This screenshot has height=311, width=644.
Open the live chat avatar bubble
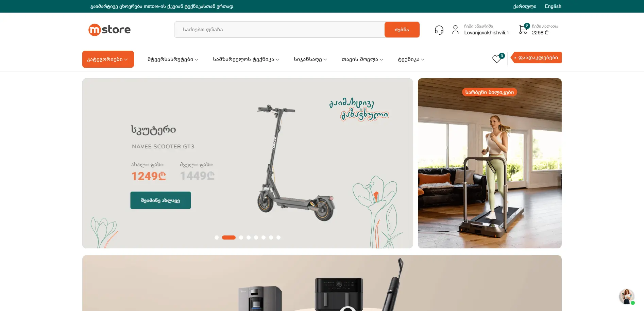626,296
